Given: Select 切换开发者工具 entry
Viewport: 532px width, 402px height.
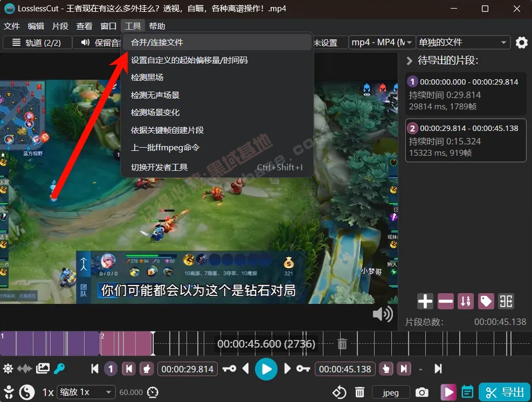Looking at the screenshot, I should pos(217,167).
